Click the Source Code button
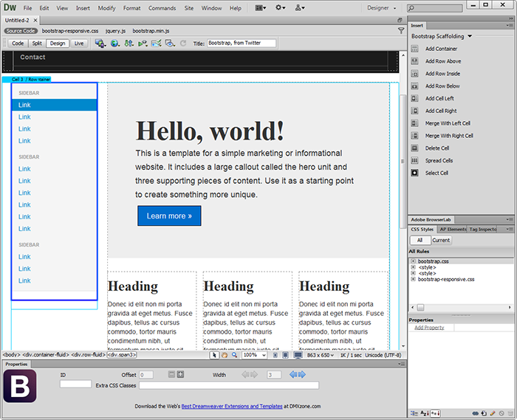 21,31
